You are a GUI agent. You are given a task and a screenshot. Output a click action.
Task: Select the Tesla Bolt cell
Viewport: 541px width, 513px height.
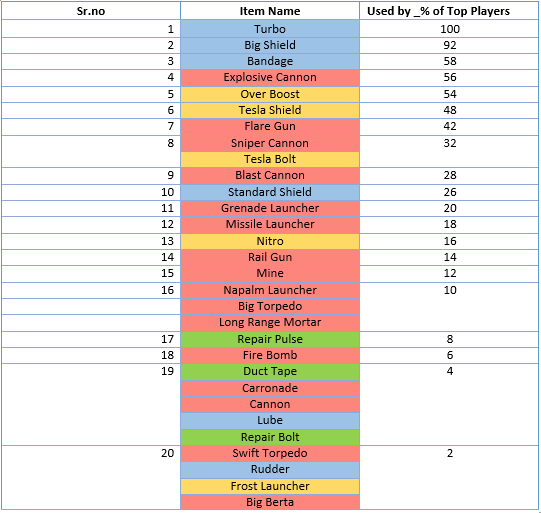coord(270,159)
